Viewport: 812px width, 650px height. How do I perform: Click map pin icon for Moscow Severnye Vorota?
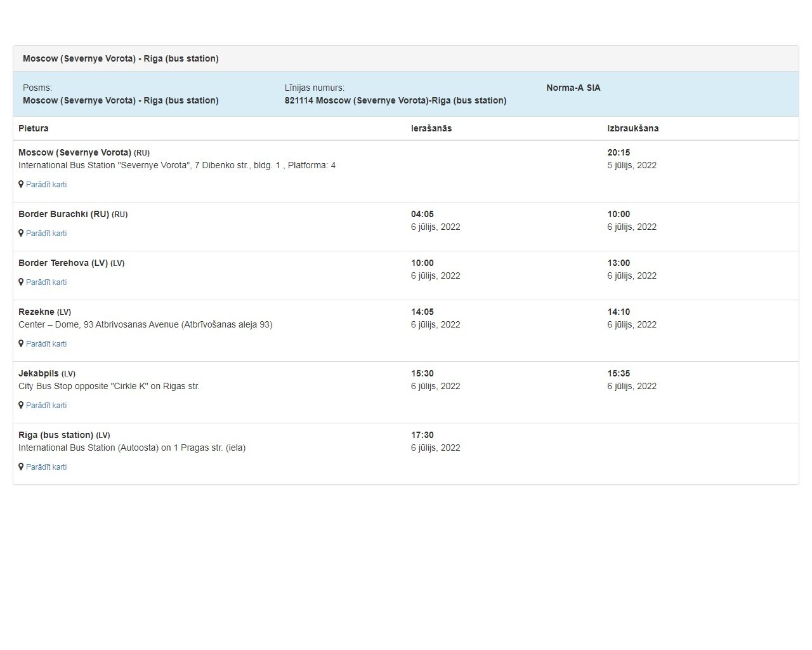click(21, 185)
